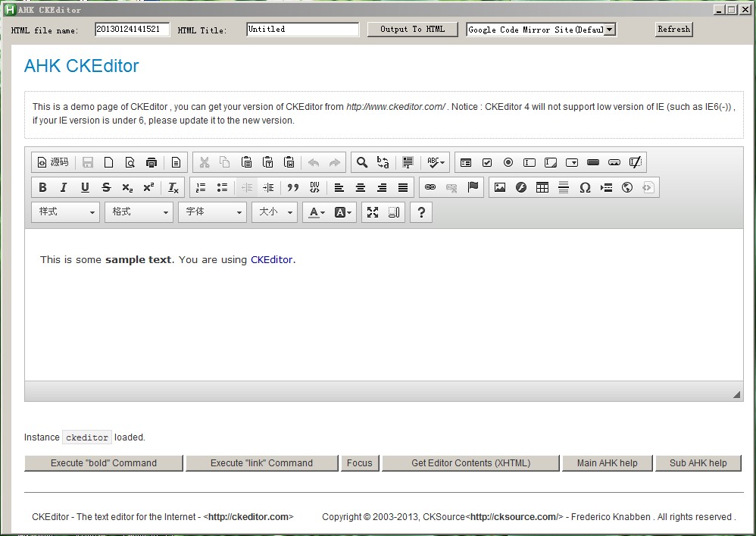This screenshot has height=536, width=756.
Task: Click Get Editor Contents (XHTML) button
Action: tap(470, 463)
